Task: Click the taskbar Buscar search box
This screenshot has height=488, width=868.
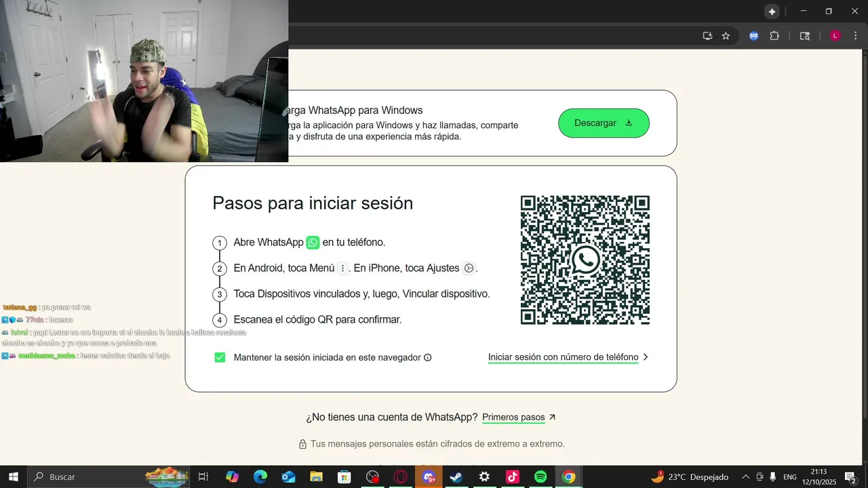Action: pyautogui.click(x=108, y=477)
